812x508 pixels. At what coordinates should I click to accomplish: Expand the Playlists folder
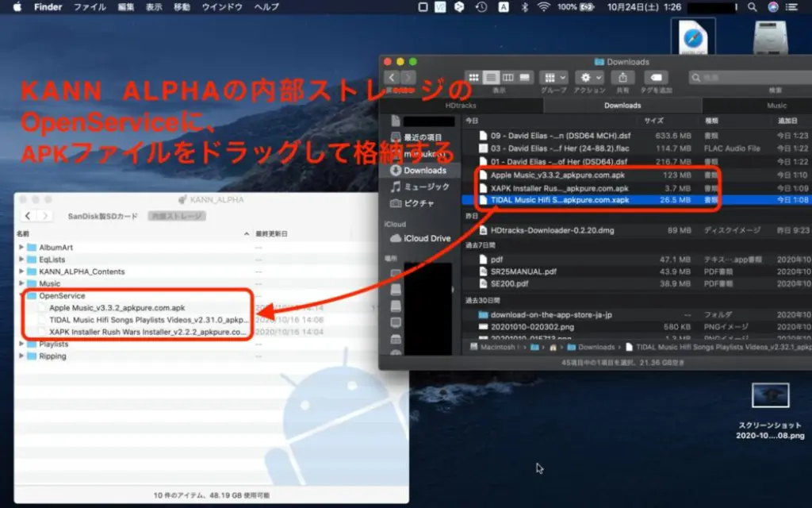(x=21, y=344)
